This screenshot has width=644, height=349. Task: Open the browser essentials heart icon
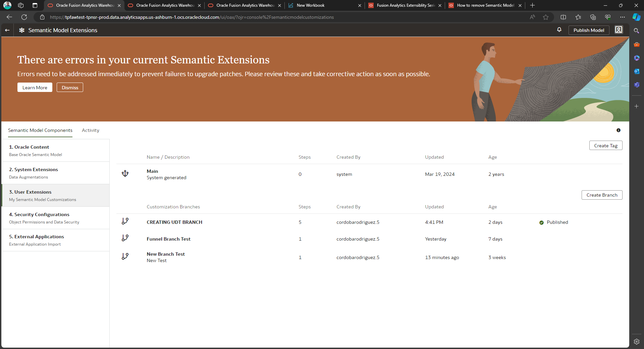click(608, 17)
